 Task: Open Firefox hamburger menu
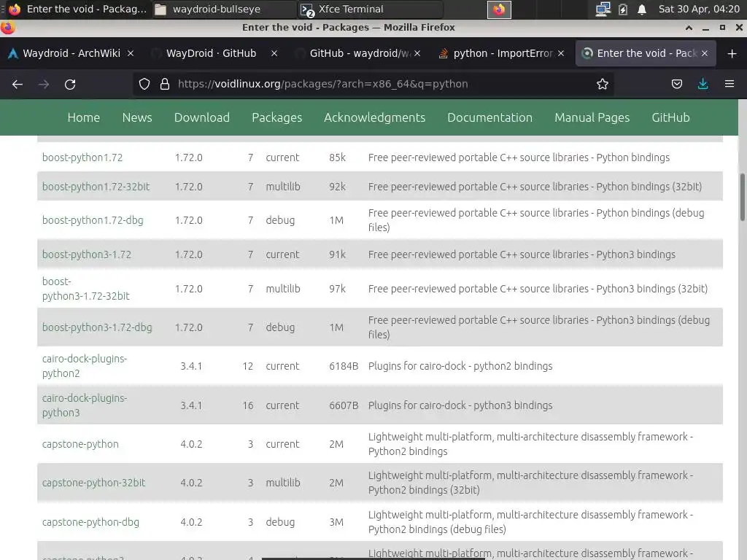coord(729,85)
